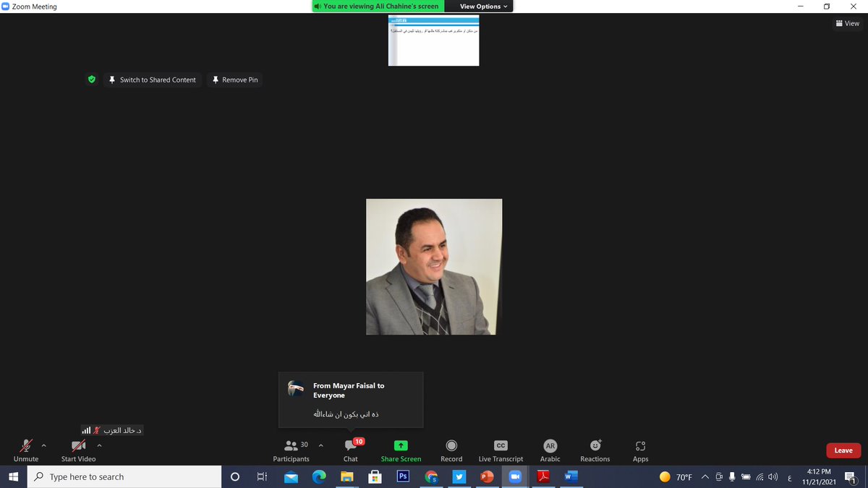Open Microsoft Store from taskbar
This screenshot has height=488, width=868.
(x=375, y=476)
